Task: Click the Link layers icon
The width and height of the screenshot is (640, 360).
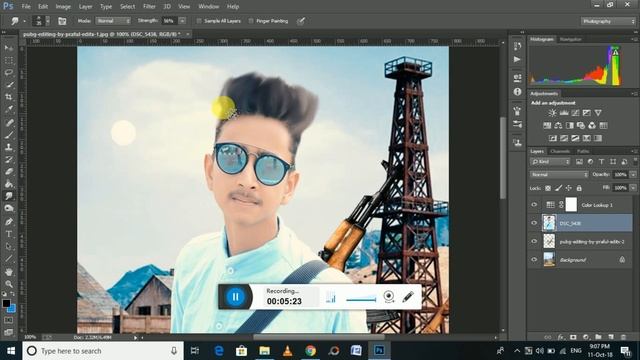Action: [x=548, y=337]
